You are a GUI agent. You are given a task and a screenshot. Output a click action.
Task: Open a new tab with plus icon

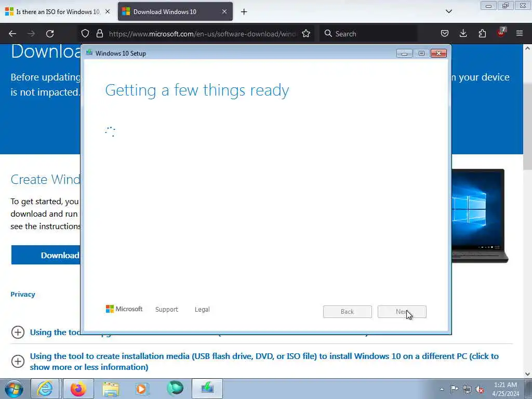[x=244, y=12]
